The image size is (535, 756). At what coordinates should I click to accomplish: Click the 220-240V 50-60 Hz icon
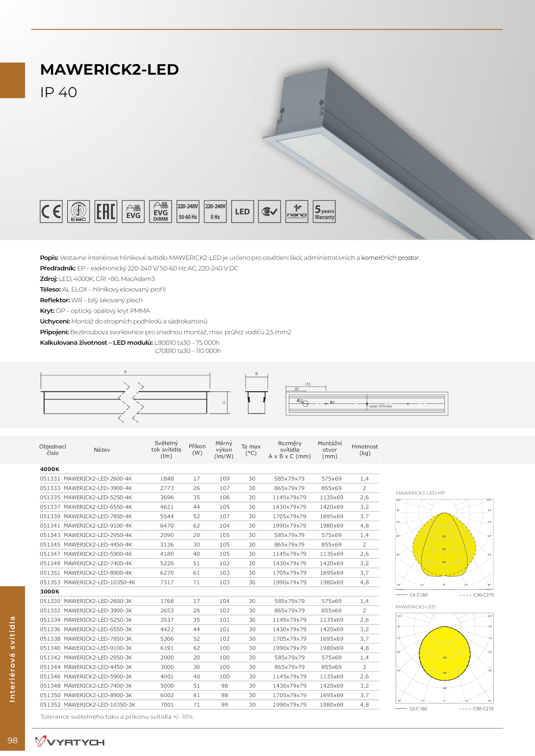pos(188,211)
